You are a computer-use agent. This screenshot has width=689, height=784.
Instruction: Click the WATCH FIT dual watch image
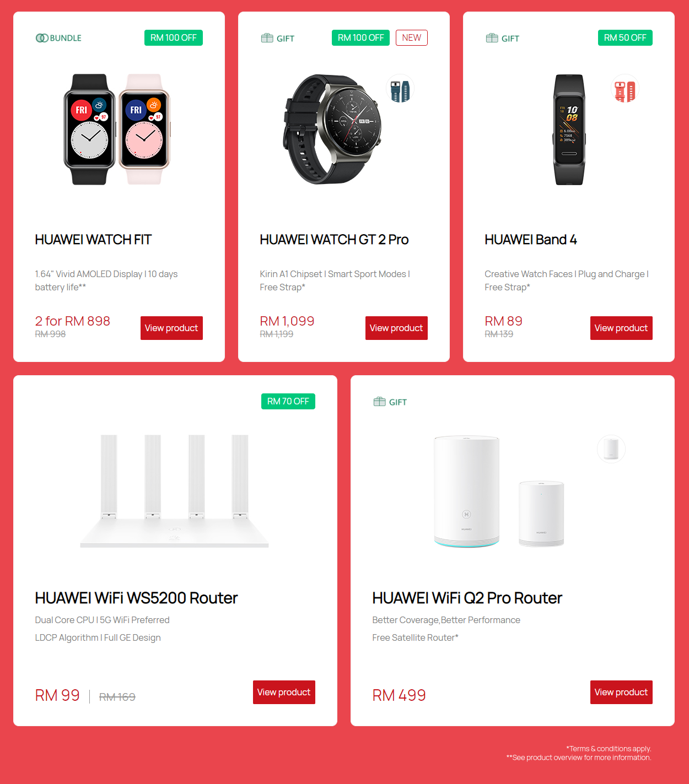pyautogui.click(x=117, y=129)
